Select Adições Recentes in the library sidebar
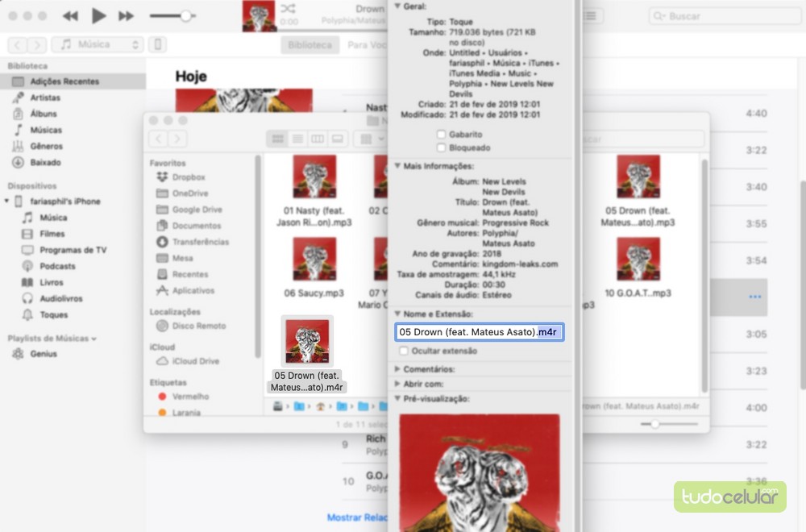The width and height of the screenshot is (806, 532). coord(64,81)
